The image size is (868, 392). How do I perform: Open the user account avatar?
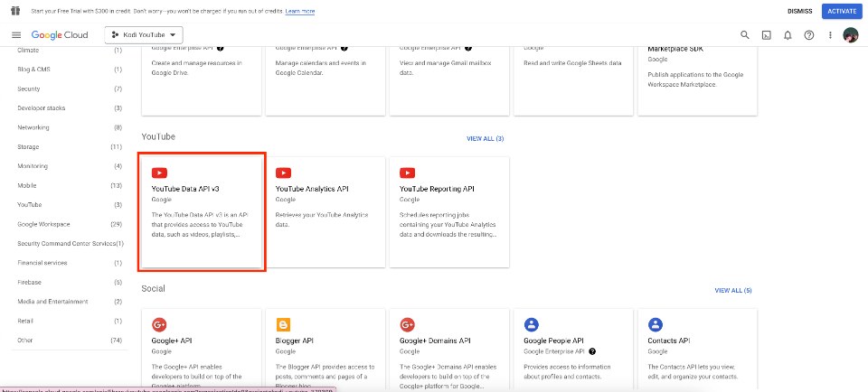(x=850, y=35)
